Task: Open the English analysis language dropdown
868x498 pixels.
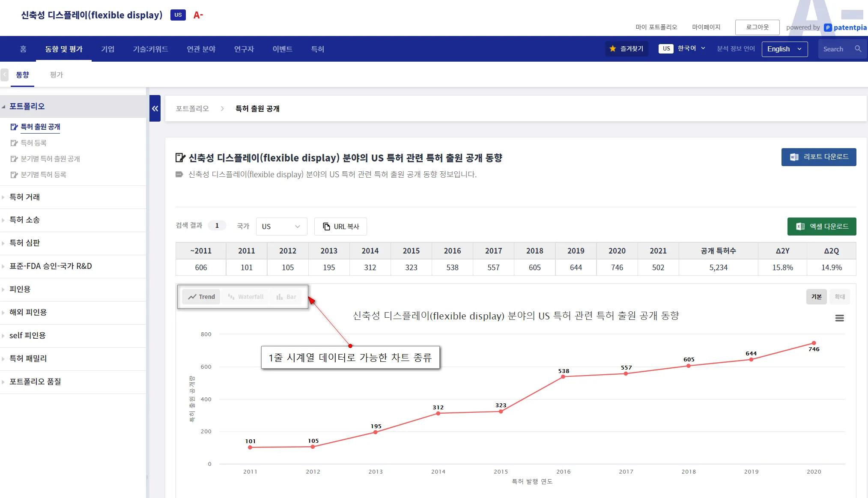Action: [x=784, y=49]
